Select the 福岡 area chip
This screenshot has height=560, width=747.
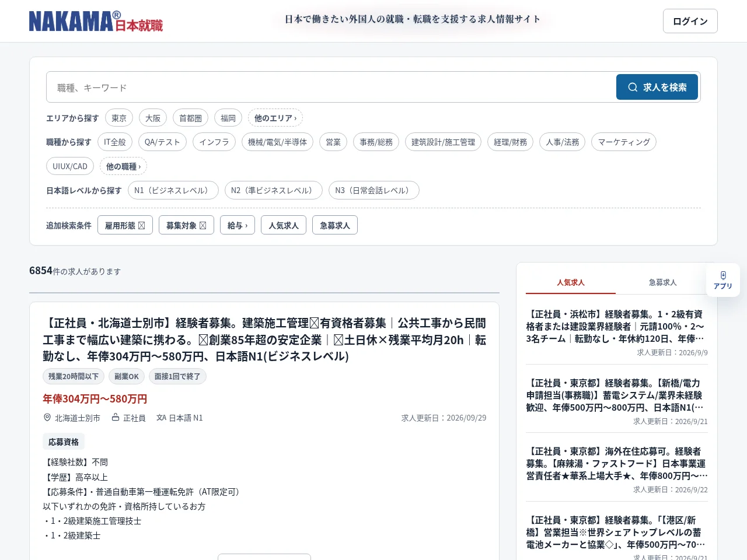(228, 118)
